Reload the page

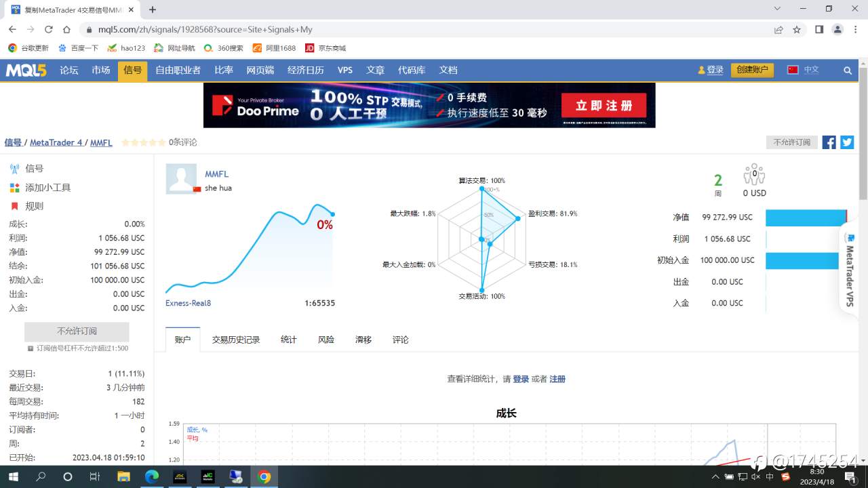tap(49, 29)
